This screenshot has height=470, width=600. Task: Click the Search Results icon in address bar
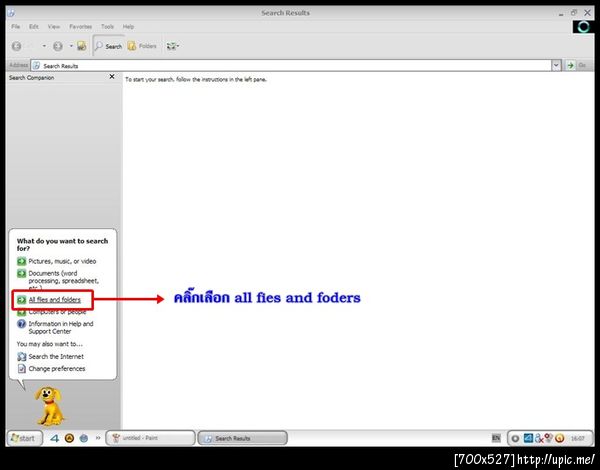pyautogui.click(x=37, y=66)
